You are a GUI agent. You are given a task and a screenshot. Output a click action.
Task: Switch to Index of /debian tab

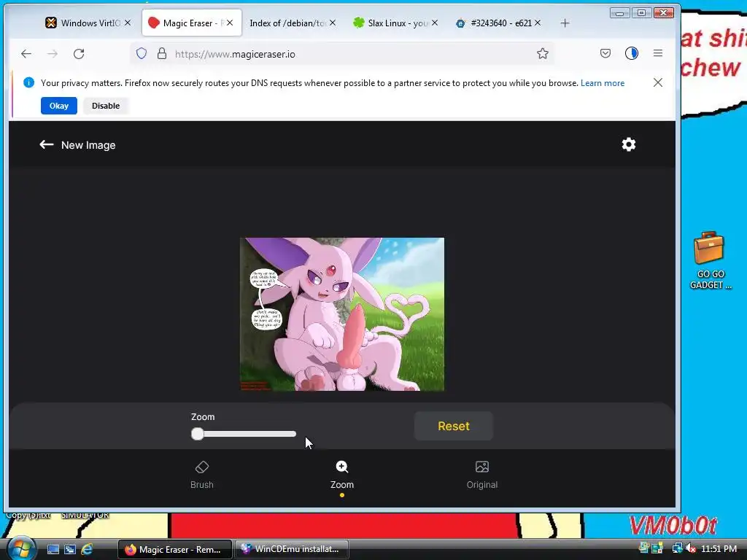pos(287,23)
